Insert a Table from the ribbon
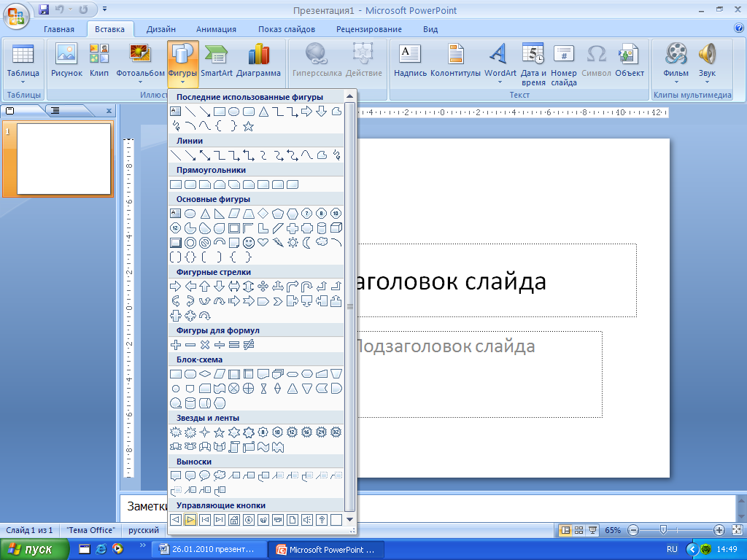The height and width of the screenshot is (560, 747). (x=23, y=64)
